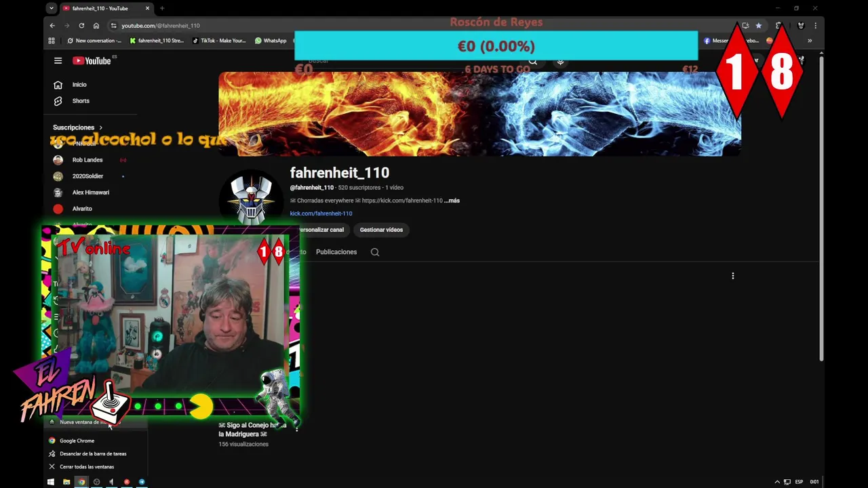The height and width of the screenshot is (488, 868).
Task: Select Nueva ventana de incógnito in jump list
Action: 94,422
